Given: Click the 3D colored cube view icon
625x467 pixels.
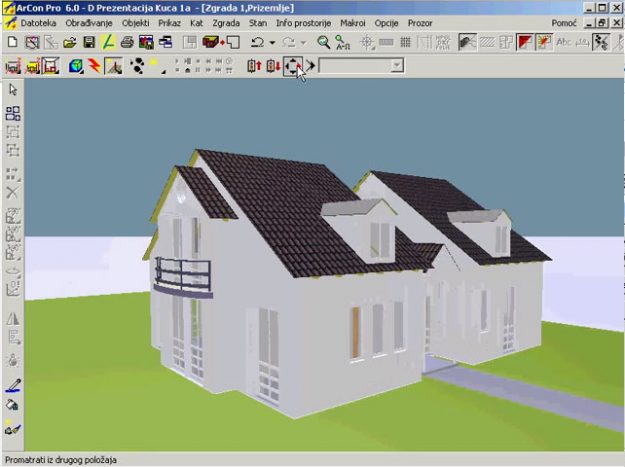Looking at the screenshot, I should pyautogui.click(x=75, y=66).
